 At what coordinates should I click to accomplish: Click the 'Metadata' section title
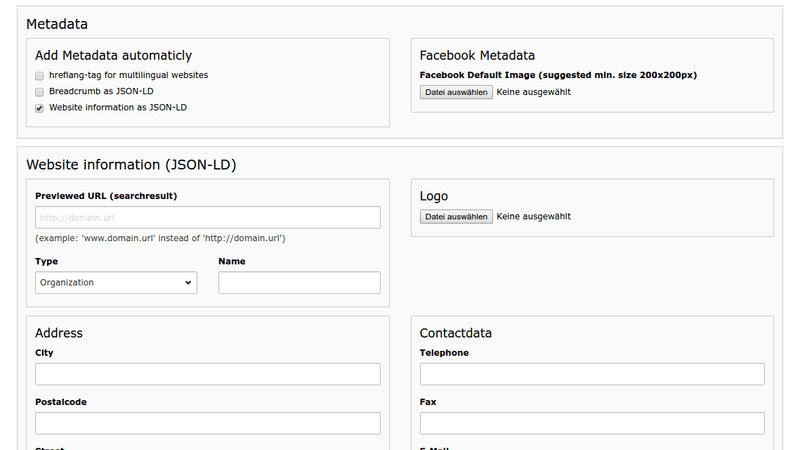[x=57, y=24]
